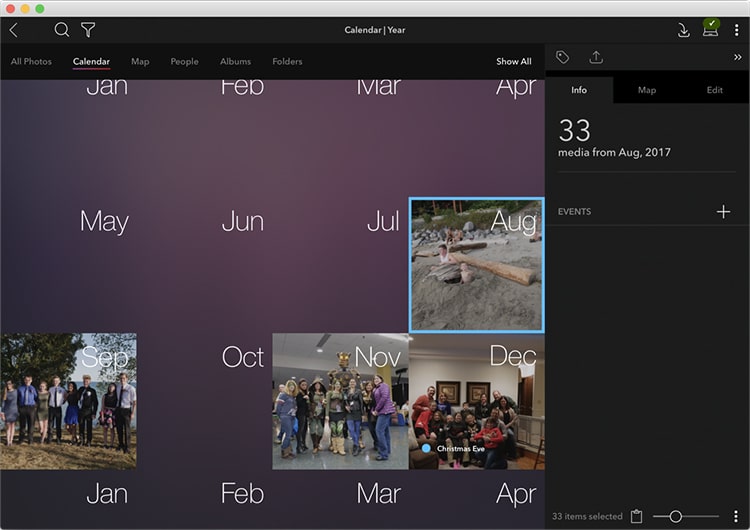Click the share upload icon
The width and height of the screenshot is (750, 530).
click(x=596, y=58)
